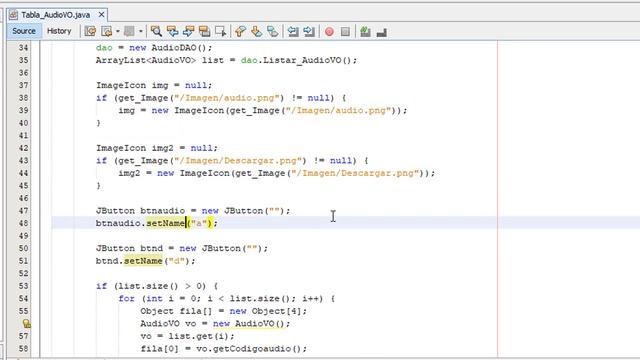Open the Back history dropdown arrow

(118, 31)
